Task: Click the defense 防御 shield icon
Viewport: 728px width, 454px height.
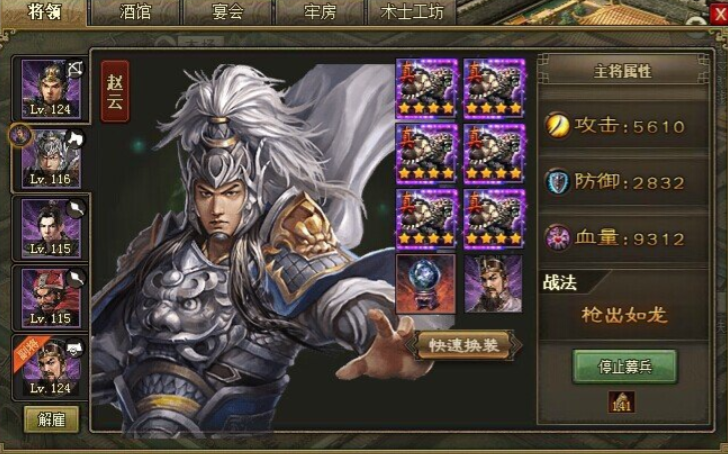Action: point(558,182)
